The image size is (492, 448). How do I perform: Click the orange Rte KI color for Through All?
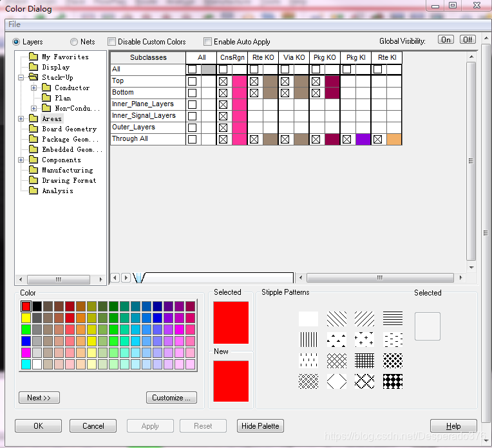[394, 140]
